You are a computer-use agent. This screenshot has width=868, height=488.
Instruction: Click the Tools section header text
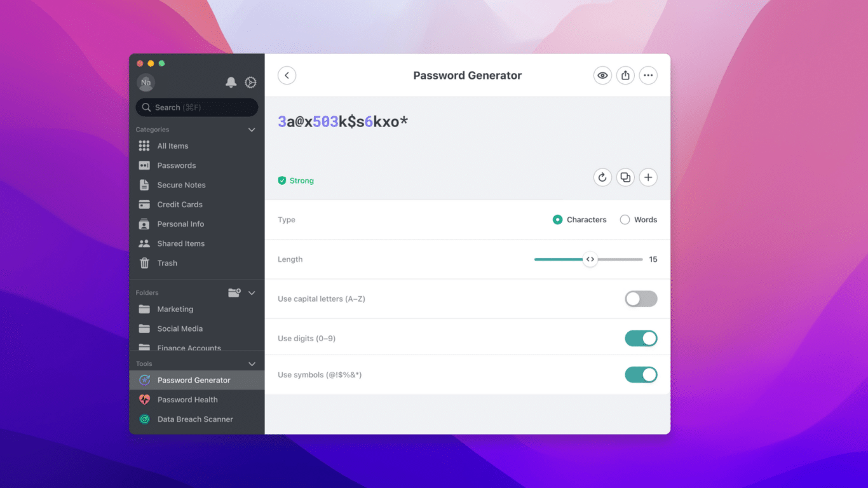point(144,364)
